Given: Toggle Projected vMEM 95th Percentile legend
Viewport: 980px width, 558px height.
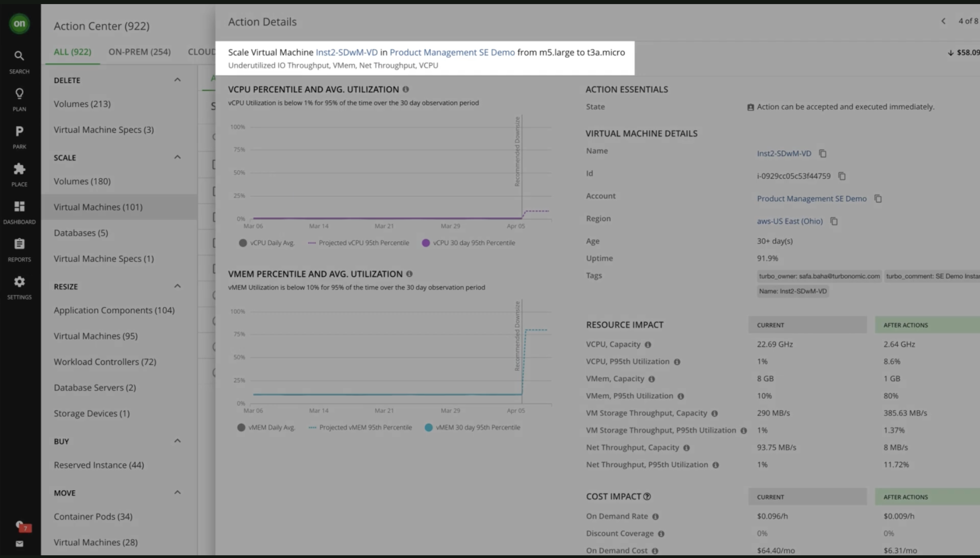Looking at the screenshot, I should click(x=360, y=427).
